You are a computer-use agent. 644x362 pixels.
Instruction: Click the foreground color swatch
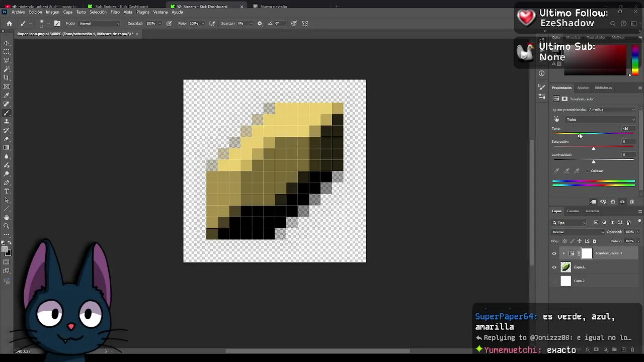tap(5, 250)
